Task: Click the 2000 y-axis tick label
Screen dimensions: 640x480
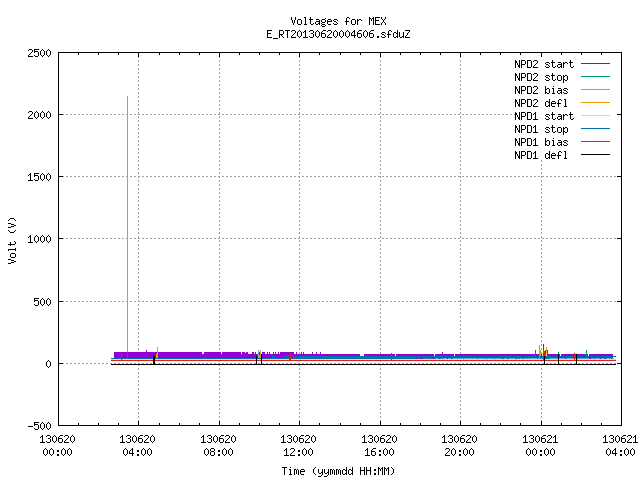Action: tap(40, 115)
